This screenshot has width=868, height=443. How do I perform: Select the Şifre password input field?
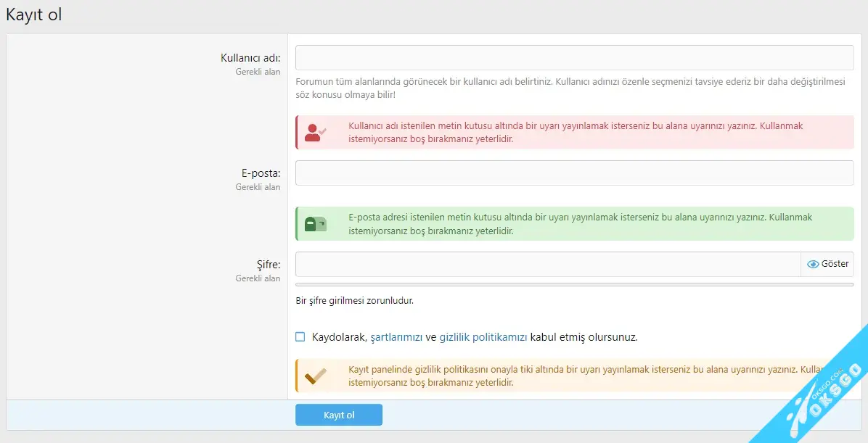548,265
